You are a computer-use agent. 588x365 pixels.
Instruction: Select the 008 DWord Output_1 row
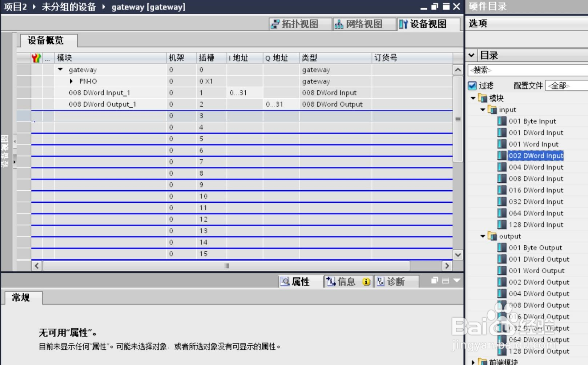[x=234, y=104]
